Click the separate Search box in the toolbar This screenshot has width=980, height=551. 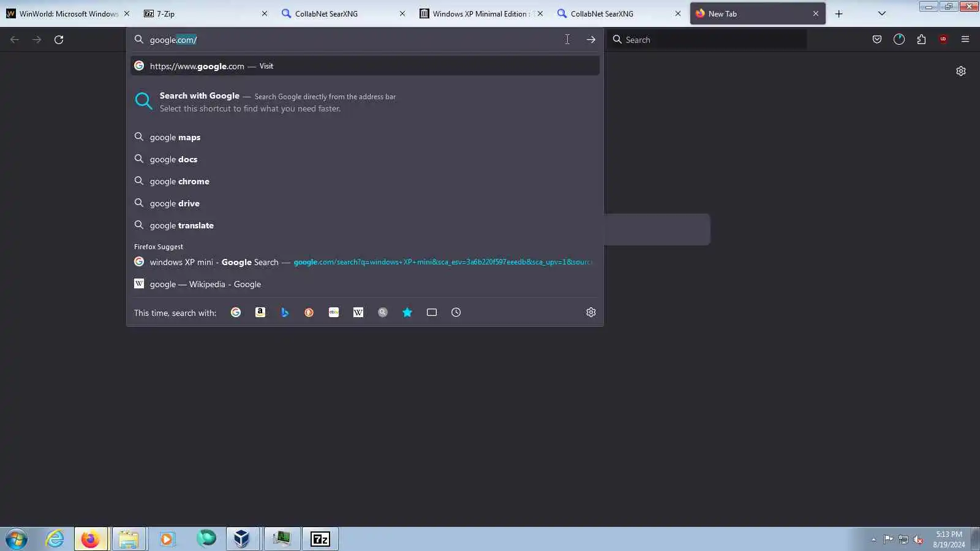click(x=707, y=40)
